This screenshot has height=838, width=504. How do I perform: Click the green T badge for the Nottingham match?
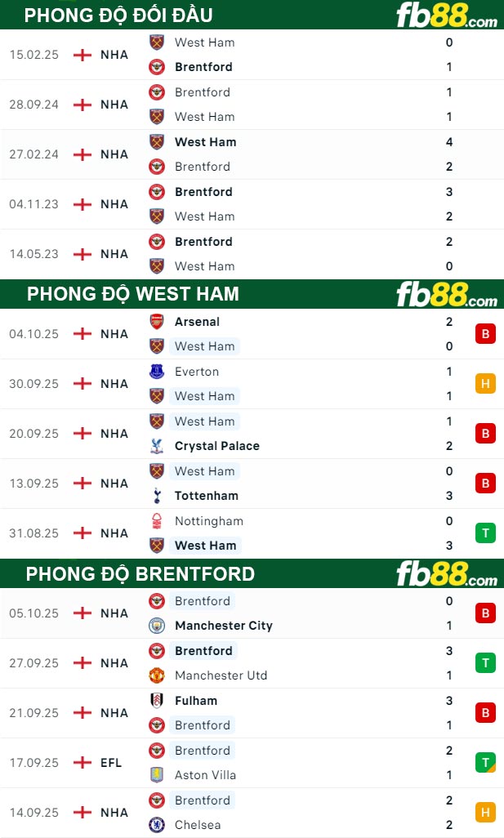(485, 533)
